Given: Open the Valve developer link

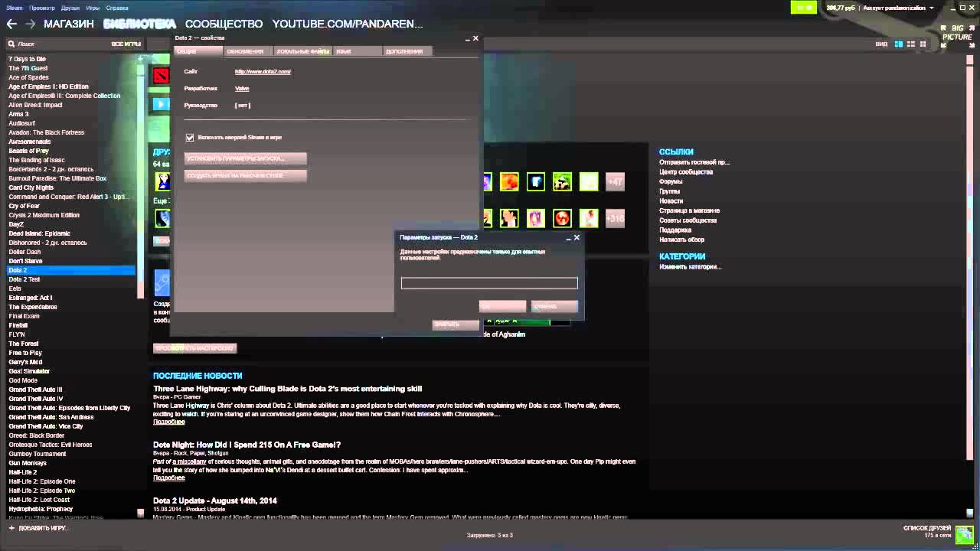Looking at the screenshot, I should pos(242,89).
